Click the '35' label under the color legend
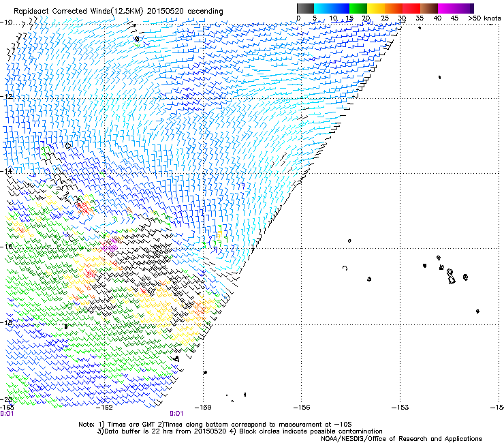The height and width of the screenshot is (443, 504). point(420,18)
